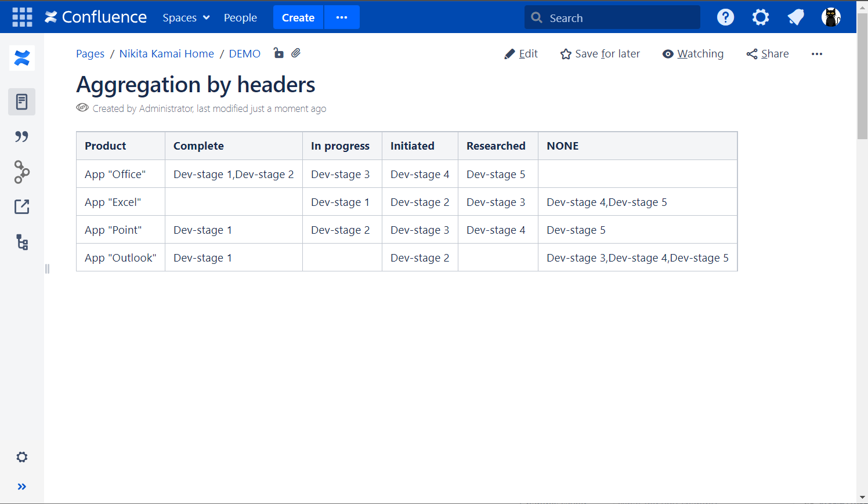Expand the Spaces dropdown menu
Screen dimensions: 868x504
click(x=186, y=17)
